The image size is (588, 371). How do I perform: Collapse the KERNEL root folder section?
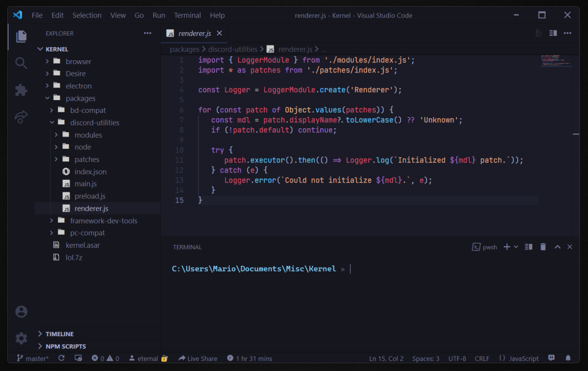(97, 49)
